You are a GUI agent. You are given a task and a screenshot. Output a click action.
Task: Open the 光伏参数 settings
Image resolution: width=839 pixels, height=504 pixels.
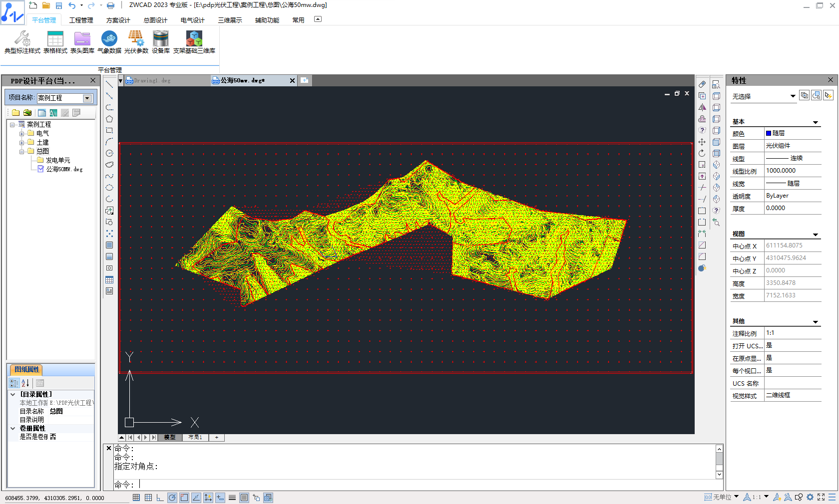(136, 42)
